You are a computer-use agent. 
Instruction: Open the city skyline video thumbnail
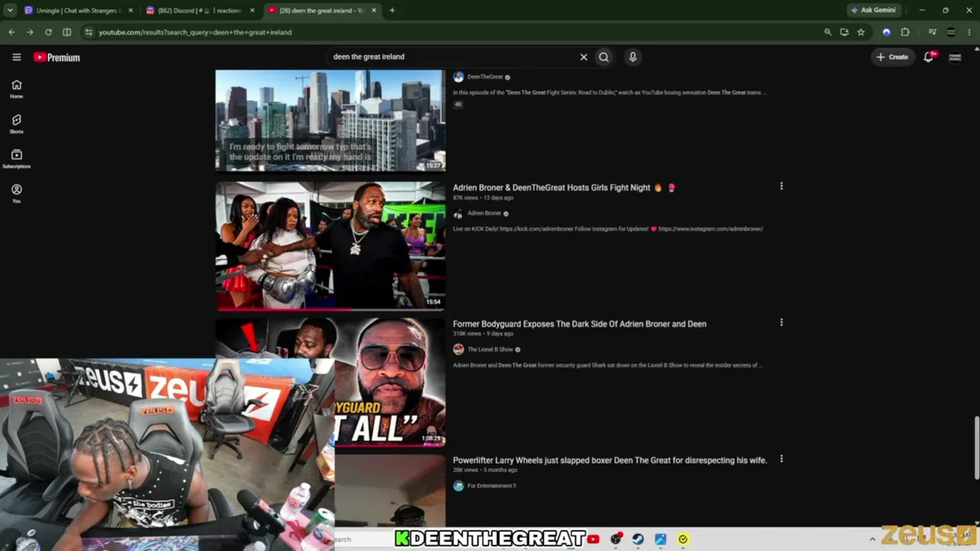[x=330, y=120]
